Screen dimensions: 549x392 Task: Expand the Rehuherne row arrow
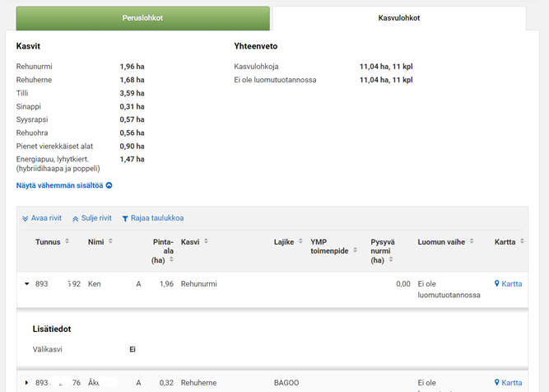point(27,383)
